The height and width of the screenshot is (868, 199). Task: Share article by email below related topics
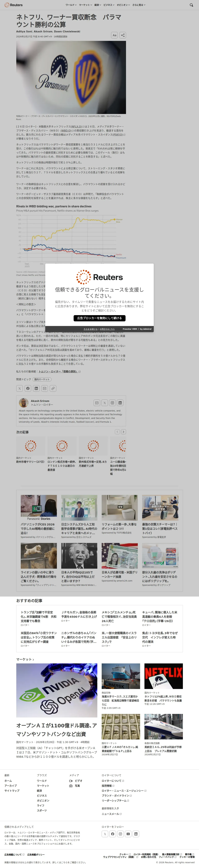[44, 388]
